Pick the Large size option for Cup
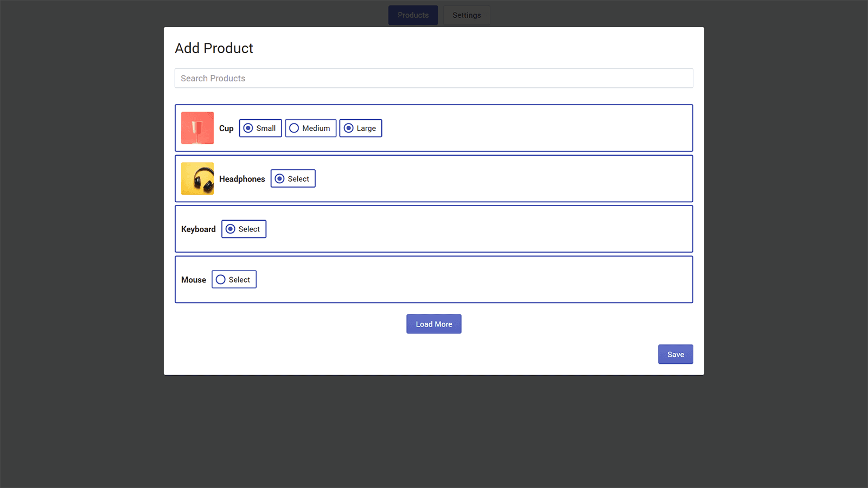The width and height of the screenshot is (868, 488). pyautogui.click(x=349, y=128)
